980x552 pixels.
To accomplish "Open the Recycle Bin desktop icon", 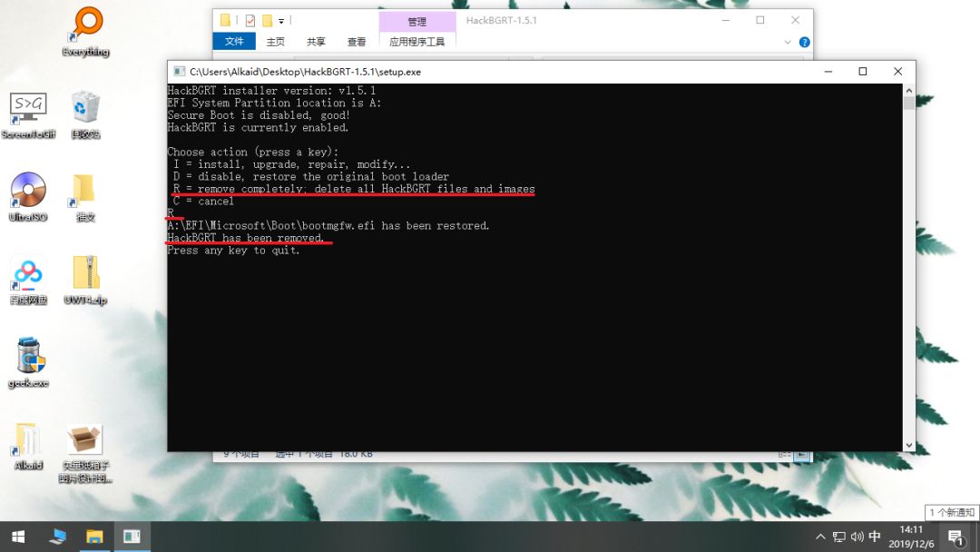I will pos(85,115).
